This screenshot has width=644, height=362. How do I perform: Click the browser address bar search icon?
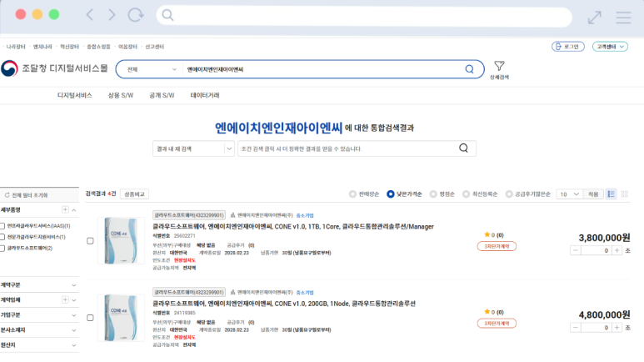[167, 15]
